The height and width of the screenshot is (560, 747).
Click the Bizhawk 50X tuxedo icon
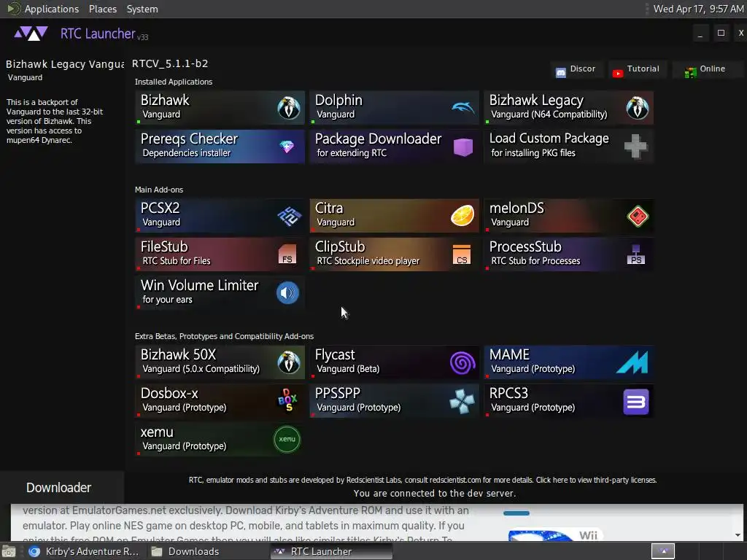[x=289, y=362]
